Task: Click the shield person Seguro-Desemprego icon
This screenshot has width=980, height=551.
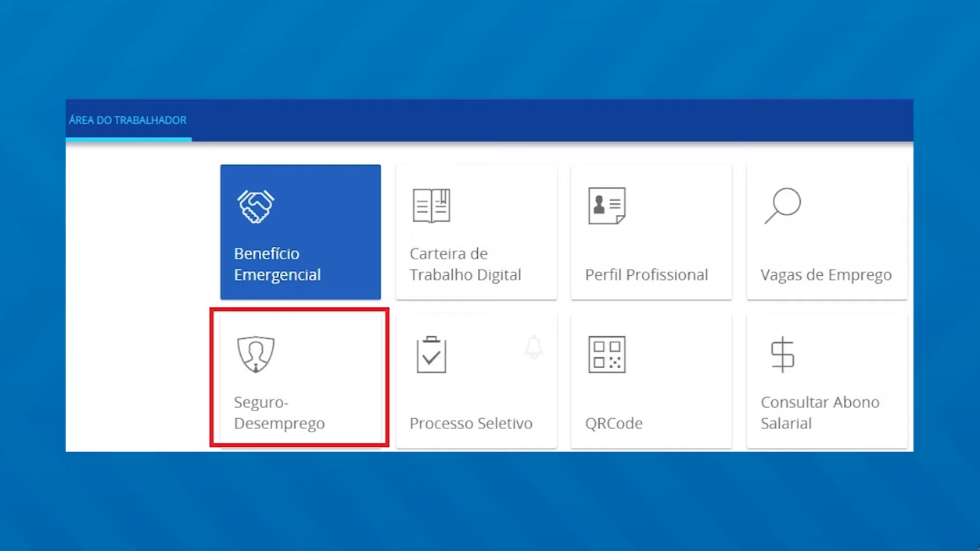Action: [x=256, y=354]
